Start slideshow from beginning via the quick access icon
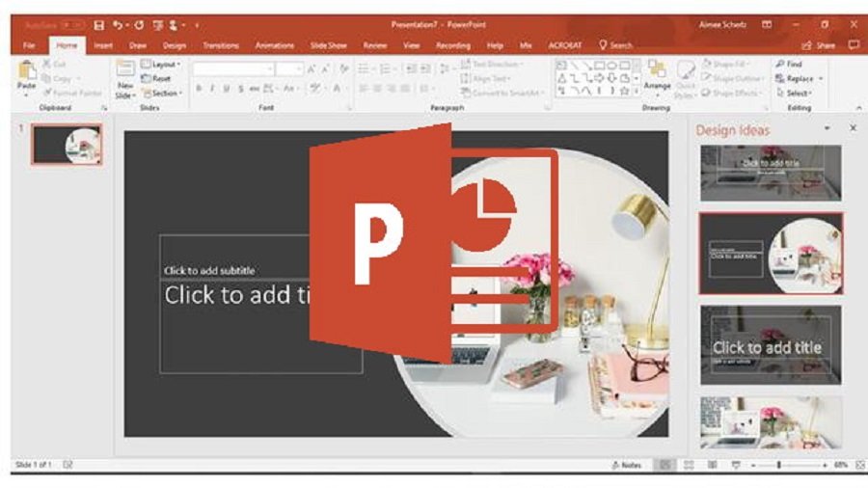 coord(158,25)
